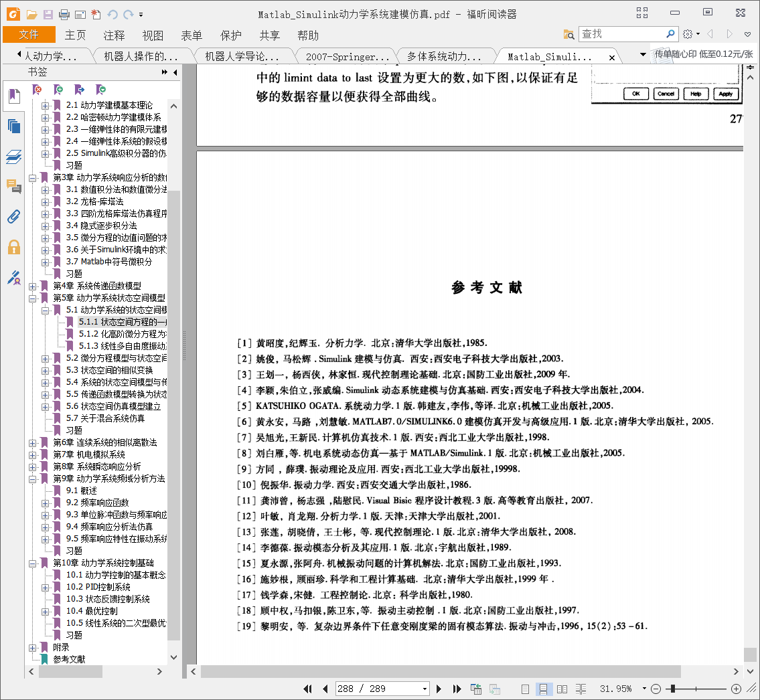
Task: Switch to the 2007-Springer document tab
Action: 347,57
